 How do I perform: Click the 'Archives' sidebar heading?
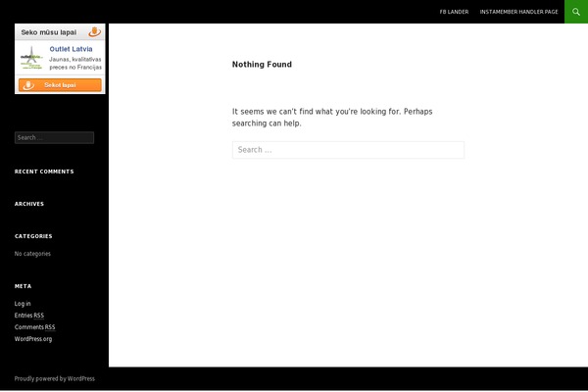click(x=29, y=204)
